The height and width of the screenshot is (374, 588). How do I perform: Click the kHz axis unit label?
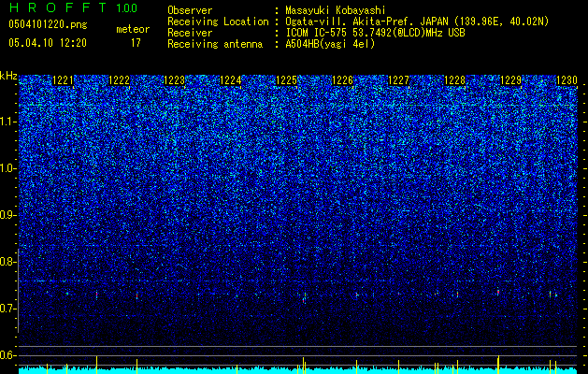pos(8,76)
